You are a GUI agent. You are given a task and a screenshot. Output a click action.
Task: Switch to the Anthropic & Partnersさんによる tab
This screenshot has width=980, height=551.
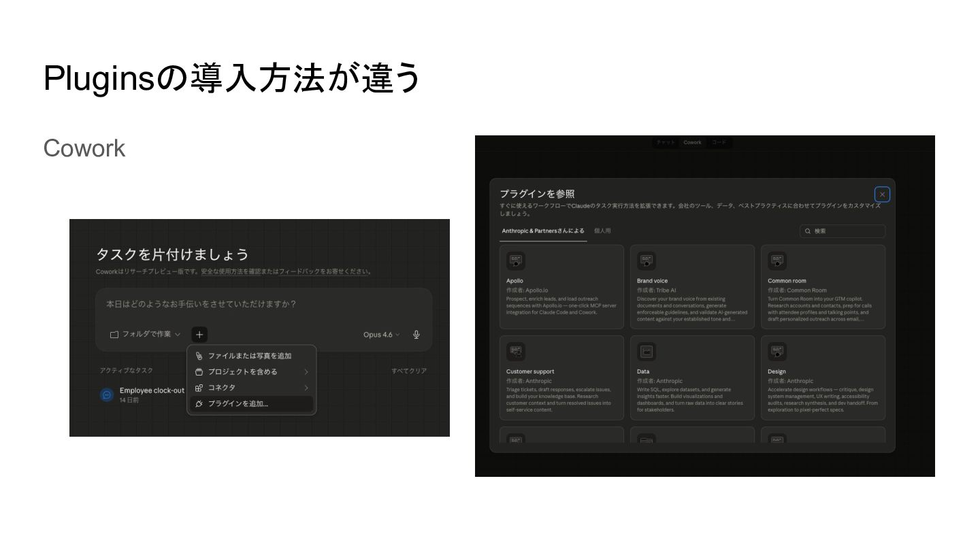(543, 231)
